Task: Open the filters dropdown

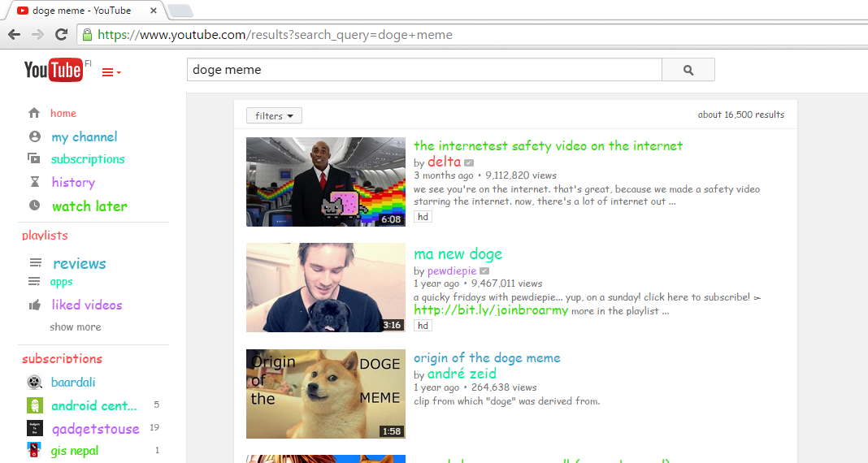Action: [274, 115]
